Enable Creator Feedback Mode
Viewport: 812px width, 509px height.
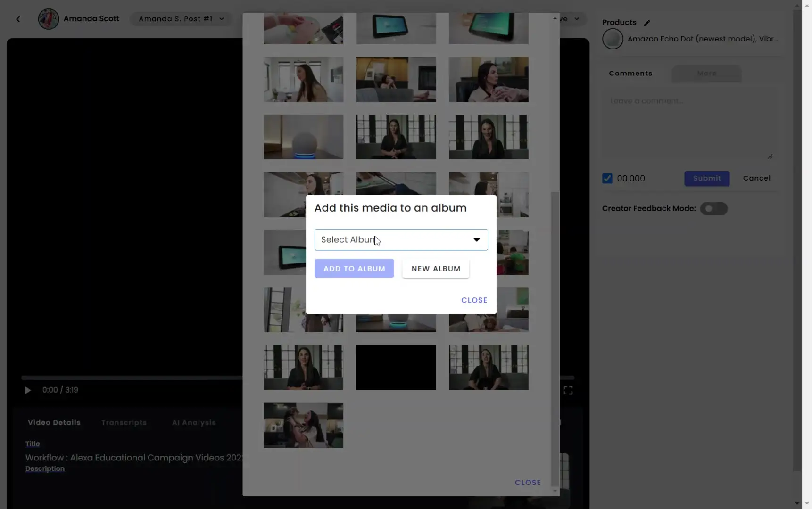(x=714, y=209)
